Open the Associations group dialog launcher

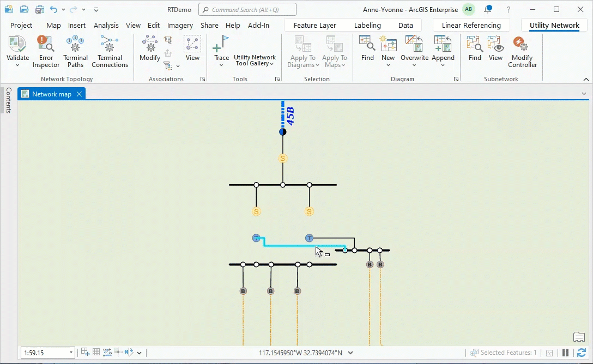[203, 79]
